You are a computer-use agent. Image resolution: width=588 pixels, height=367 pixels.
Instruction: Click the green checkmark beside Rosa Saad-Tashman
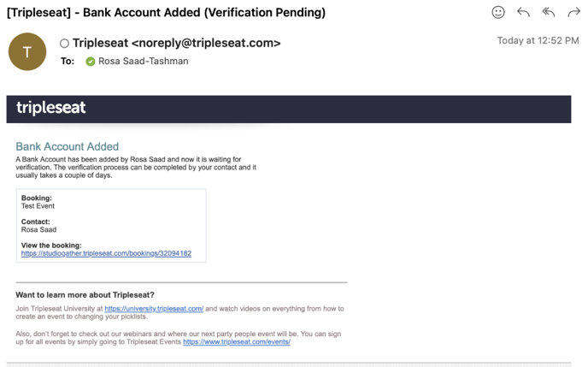[91, 62]
